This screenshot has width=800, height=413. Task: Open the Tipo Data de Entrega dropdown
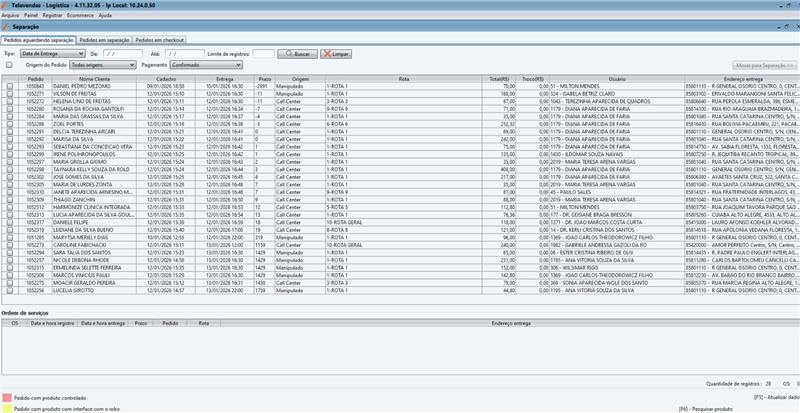coord(53,54)
